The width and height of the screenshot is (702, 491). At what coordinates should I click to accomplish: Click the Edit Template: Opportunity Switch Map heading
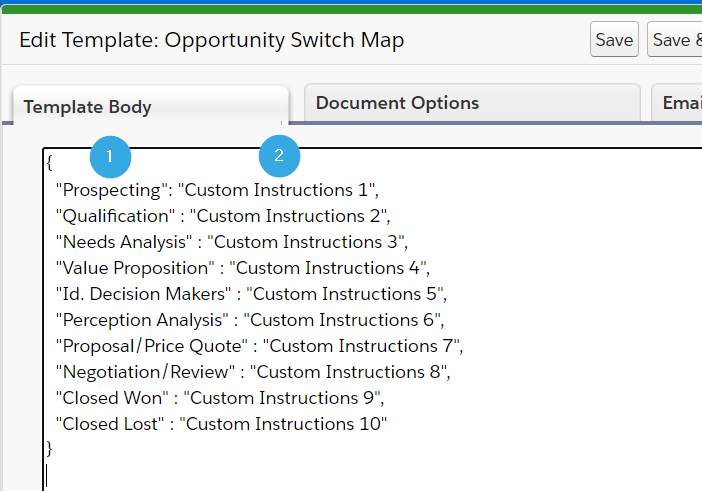212,40
